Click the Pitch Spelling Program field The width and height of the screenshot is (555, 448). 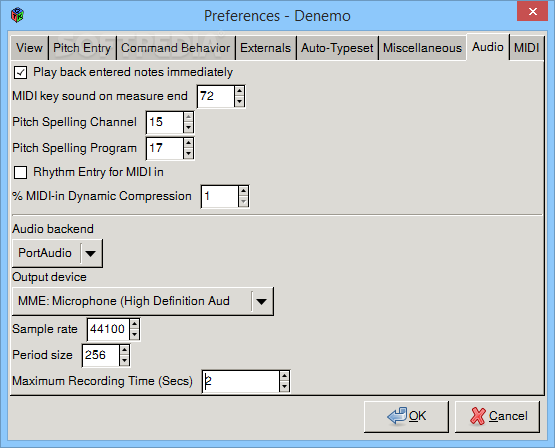coord(165,148)
